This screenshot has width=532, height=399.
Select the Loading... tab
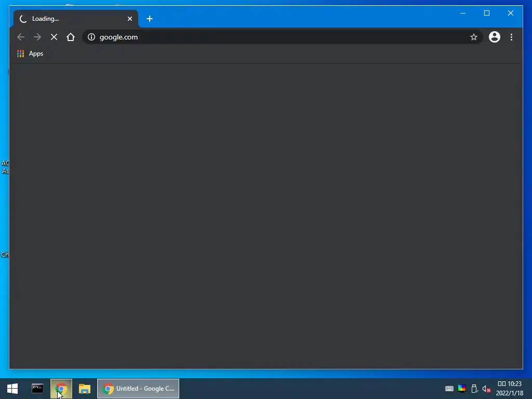[x=76, y=19]
